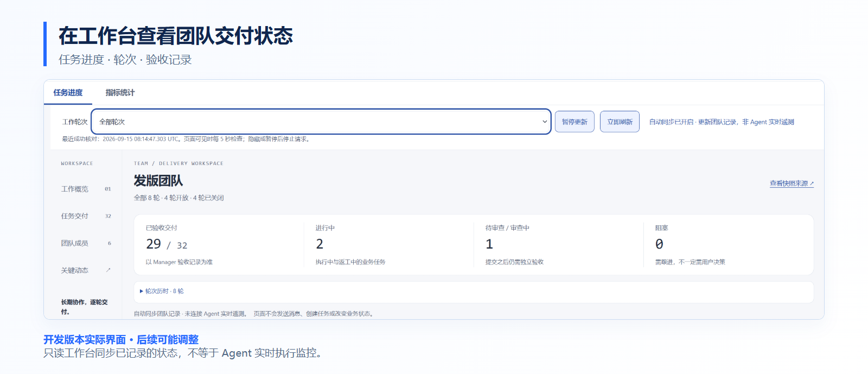This screenshot has height=374, width=868.
Task: Click the 以 Manager 验收记录为准 note
Action: tap(179, 262)
